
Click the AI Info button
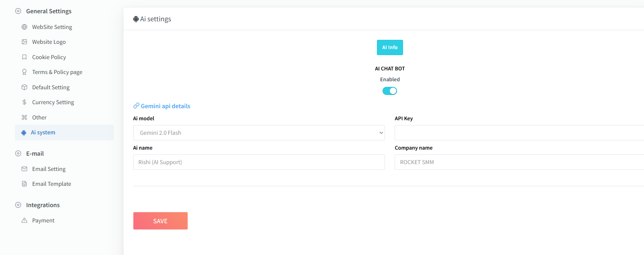coord(390,47)
